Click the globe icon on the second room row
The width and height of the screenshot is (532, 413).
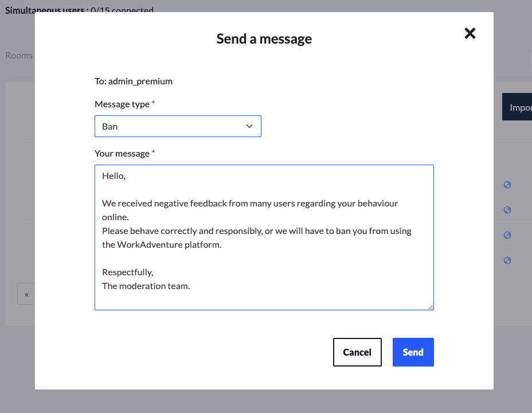pyautogui.click(x=507, y=210)
